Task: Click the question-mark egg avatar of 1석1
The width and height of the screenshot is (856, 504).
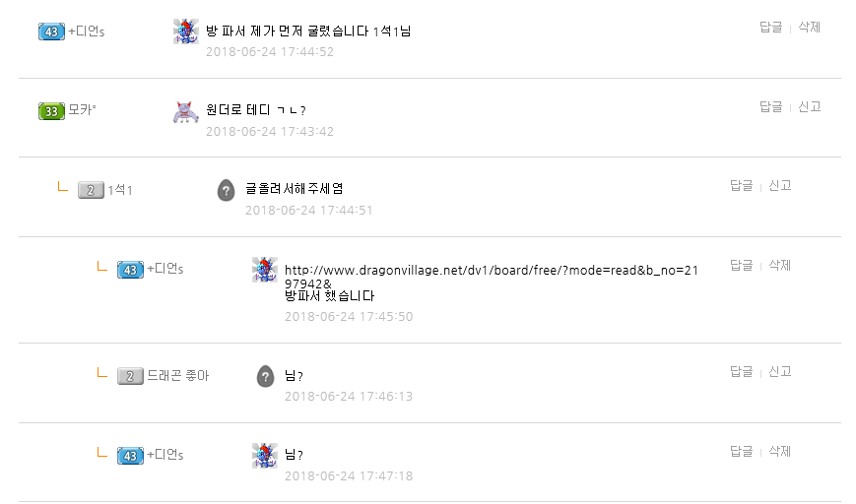Action: [226, 190]
